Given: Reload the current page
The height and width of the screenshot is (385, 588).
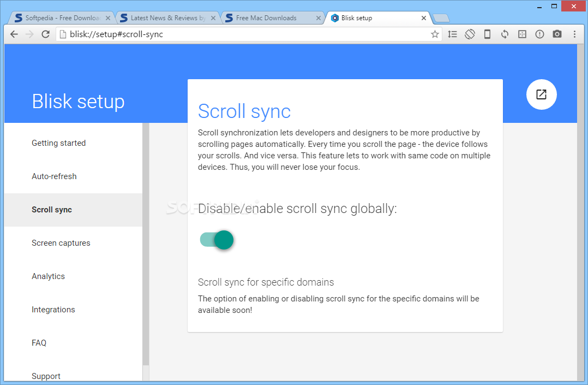Looking at the screenshot, I should click(x=45, y=34).
